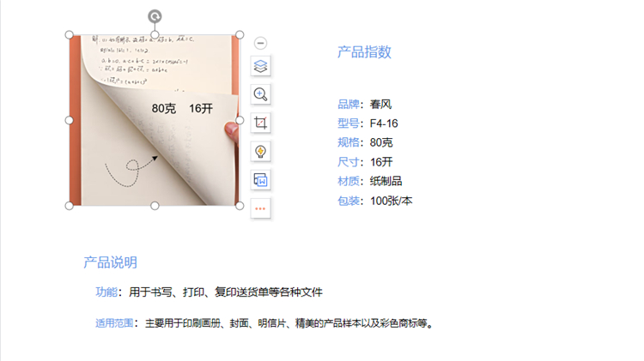
Task: Click the 产品指数 heading
Action: (x=364, y=52)
